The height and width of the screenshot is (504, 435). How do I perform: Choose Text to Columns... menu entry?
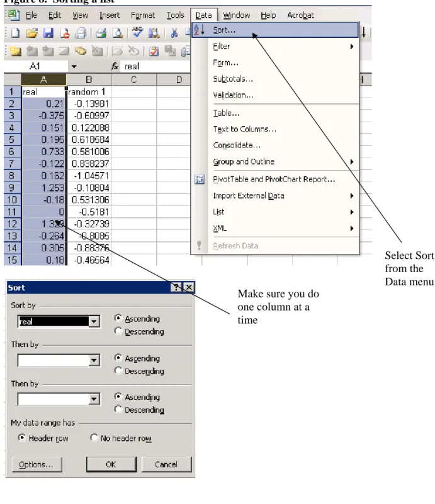click(275, 129)
